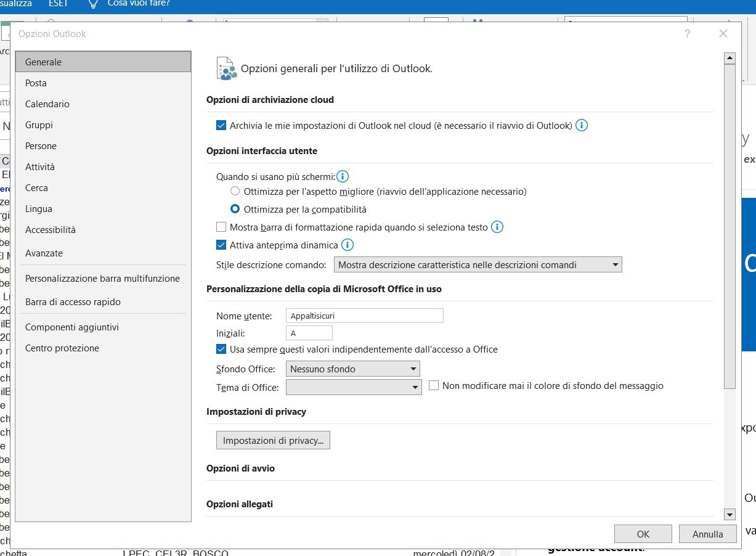Viewport: 756px width, 556px height.
Task: Open Gruppi options category
Action: click(104, 125)
